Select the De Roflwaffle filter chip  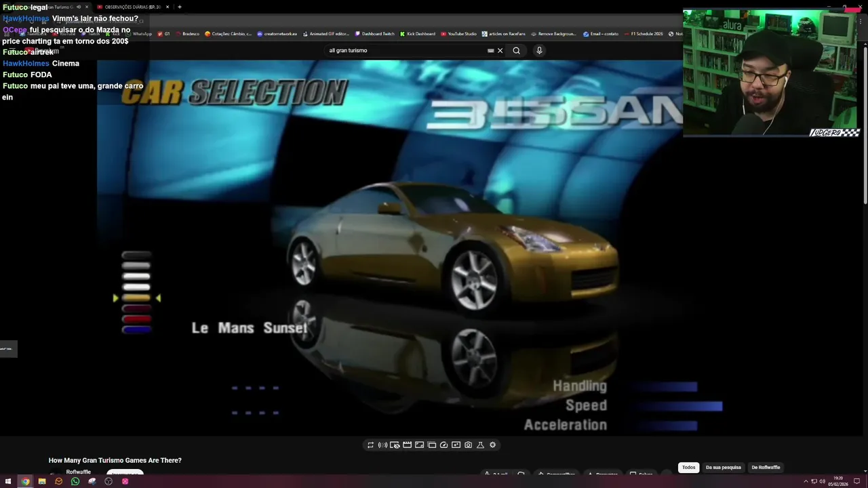point(766,467)
